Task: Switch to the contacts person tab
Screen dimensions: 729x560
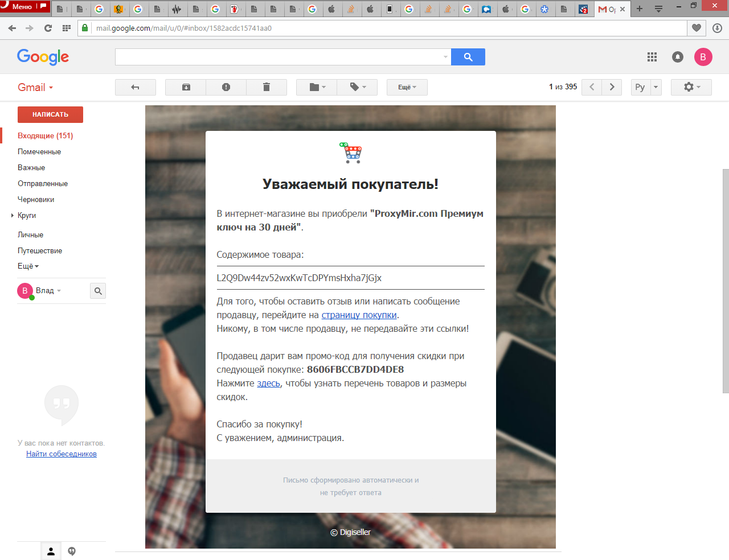Action: coord(51,551)
